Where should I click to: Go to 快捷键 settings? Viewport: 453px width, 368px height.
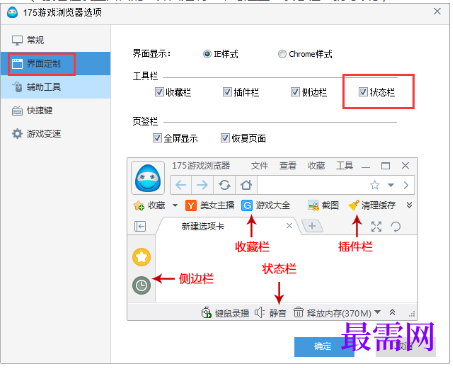point(55,110)
